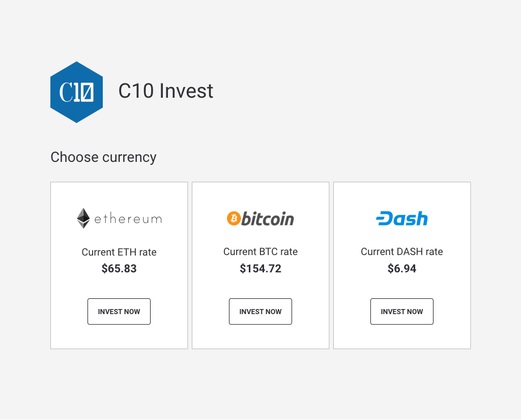Click the C10 hexagon logo

[76, 92]
